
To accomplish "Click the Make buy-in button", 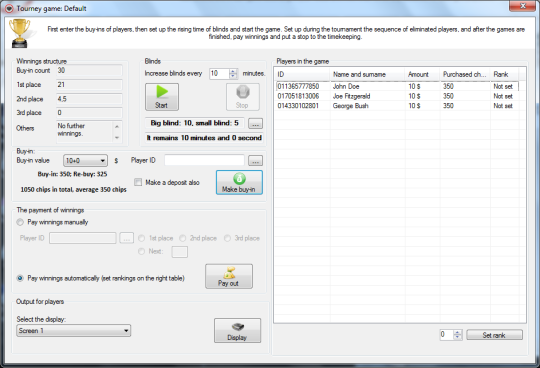I will pos(239,182).
